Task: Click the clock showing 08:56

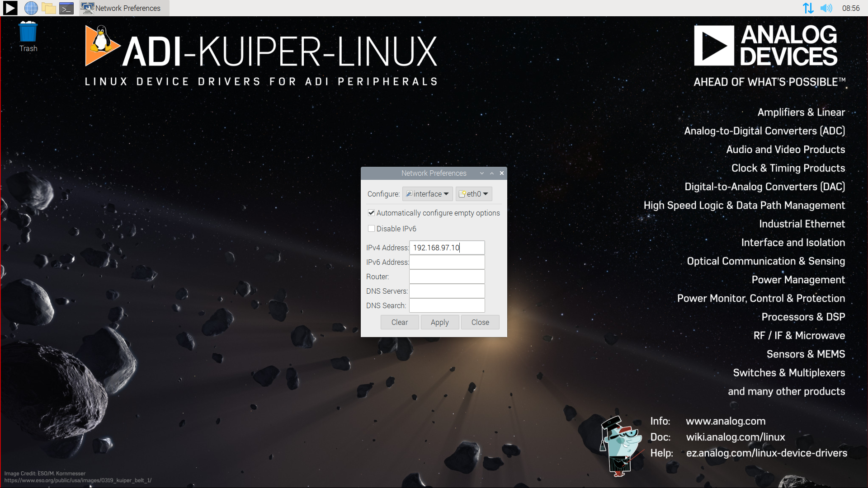Action: click(x=850, y=8)
